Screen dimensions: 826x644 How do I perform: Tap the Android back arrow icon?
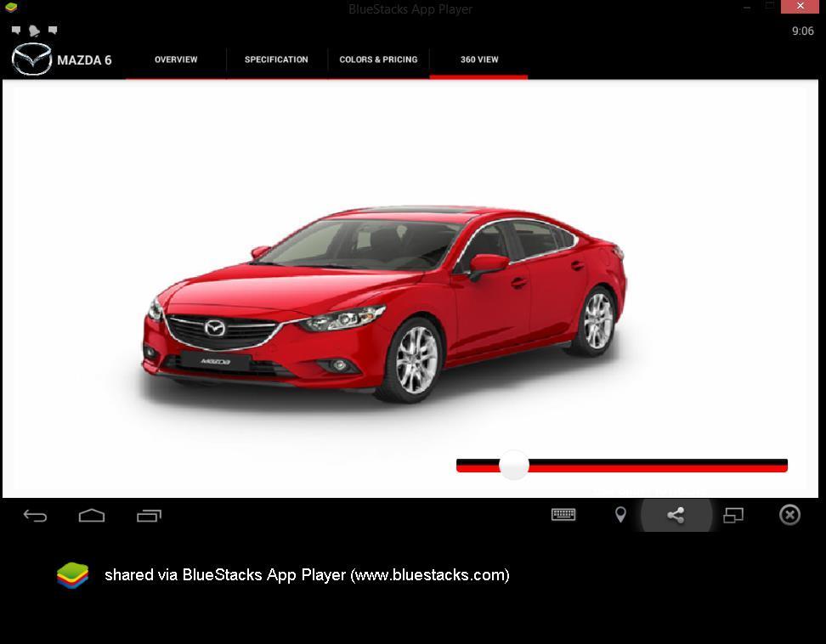pyautogui.click(x=36, y=516)
